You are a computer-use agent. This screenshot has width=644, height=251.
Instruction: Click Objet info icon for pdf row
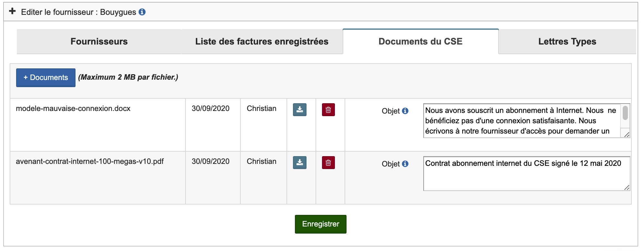(405, 164)
